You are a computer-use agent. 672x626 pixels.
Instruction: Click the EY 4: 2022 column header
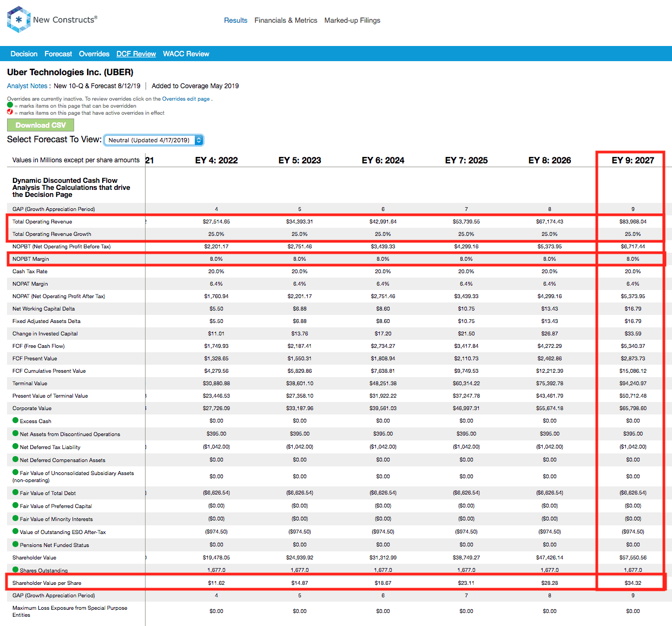(216, 161)
